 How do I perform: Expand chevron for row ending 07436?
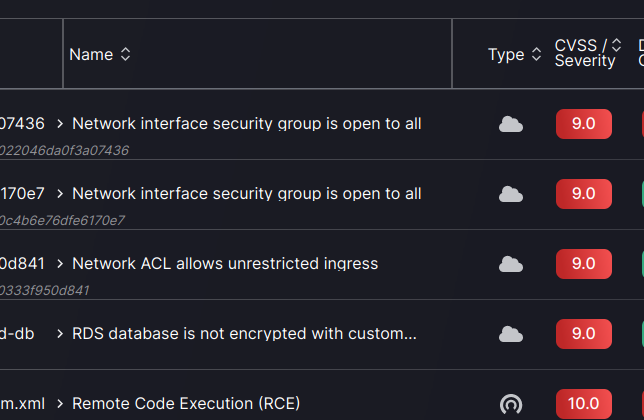(61, 124)
